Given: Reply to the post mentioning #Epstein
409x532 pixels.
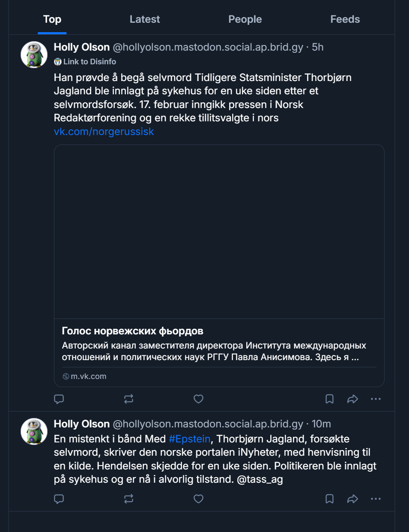Looking at the screenshot, I should [x=59, y=499].
